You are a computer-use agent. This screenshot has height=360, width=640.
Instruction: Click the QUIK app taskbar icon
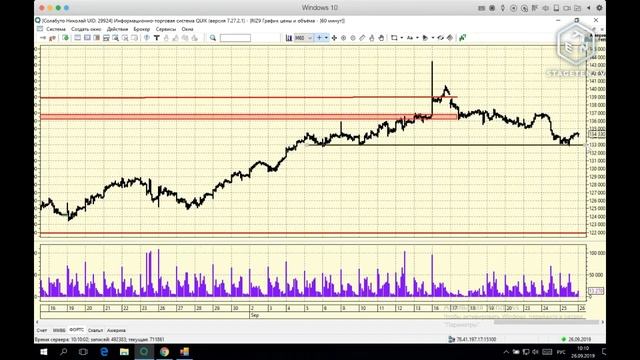pos(144,352)
